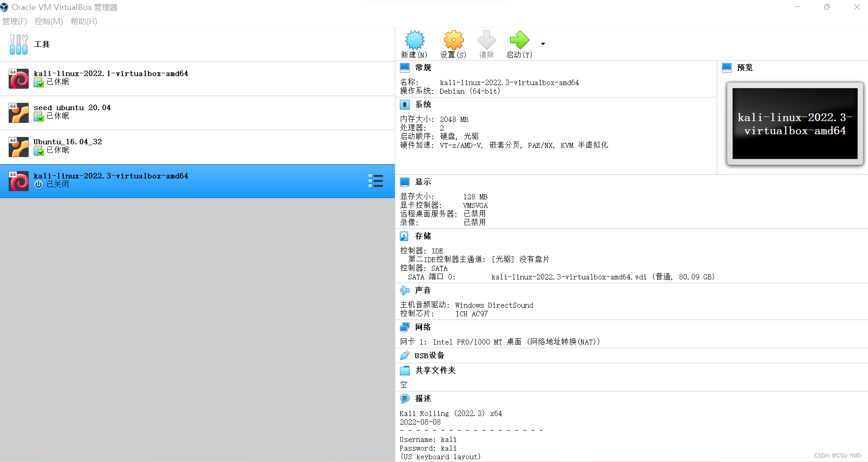Click the Preview (预览) header icon

point(727,67)
